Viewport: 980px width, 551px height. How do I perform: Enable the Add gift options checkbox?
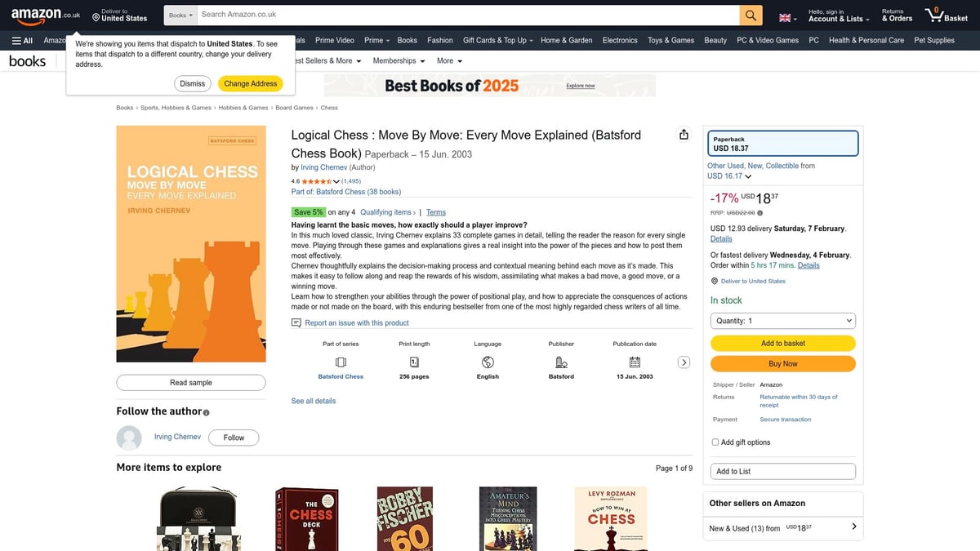point(715,442)
